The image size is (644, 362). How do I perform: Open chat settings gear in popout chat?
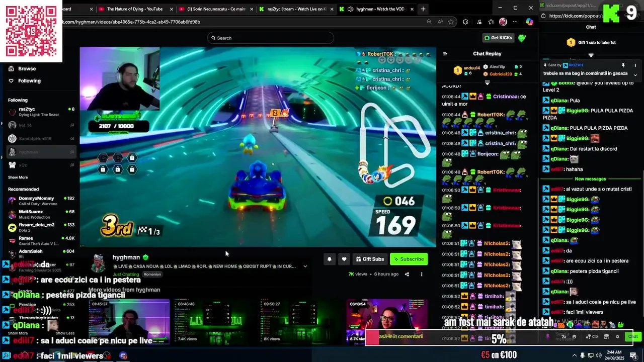pos(617,336)
